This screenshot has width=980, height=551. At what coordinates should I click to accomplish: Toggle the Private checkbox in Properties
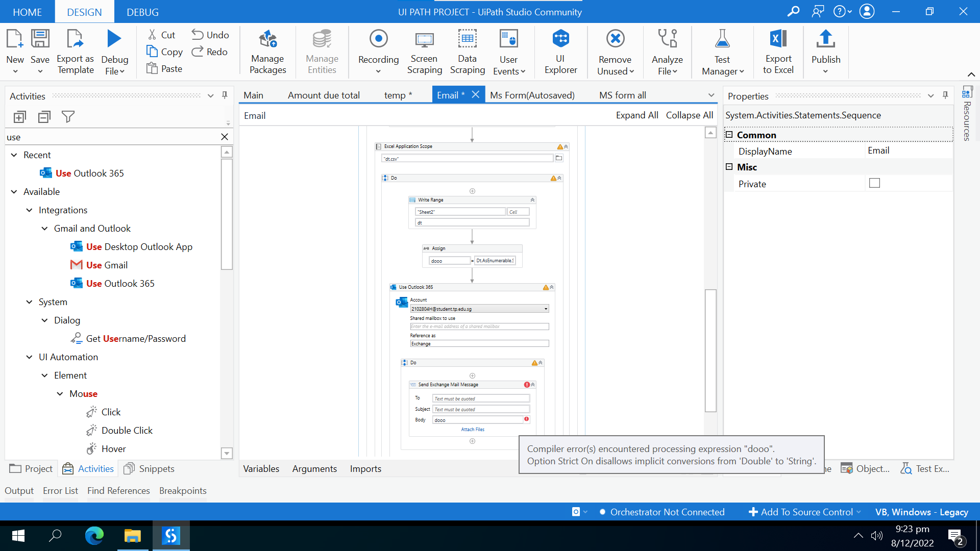(x=874, y=183)
